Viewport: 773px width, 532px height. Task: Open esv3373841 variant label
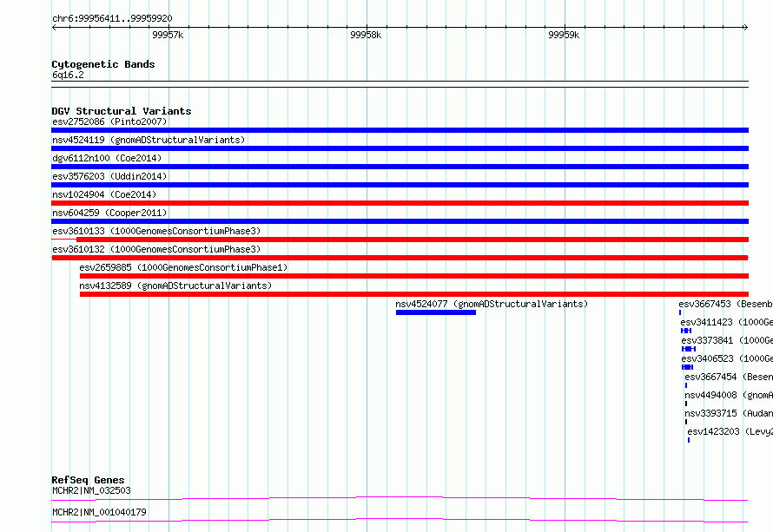pos(727,340)
